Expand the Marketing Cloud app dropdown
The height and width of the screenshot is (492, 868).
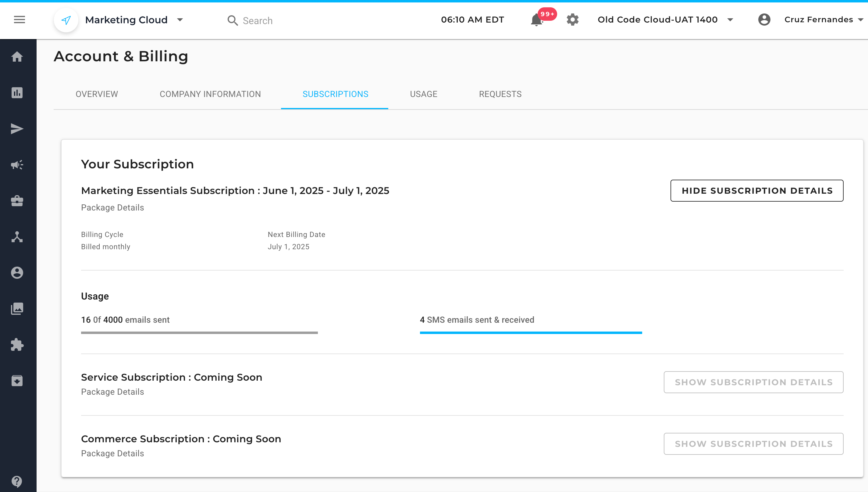(180, 20)
